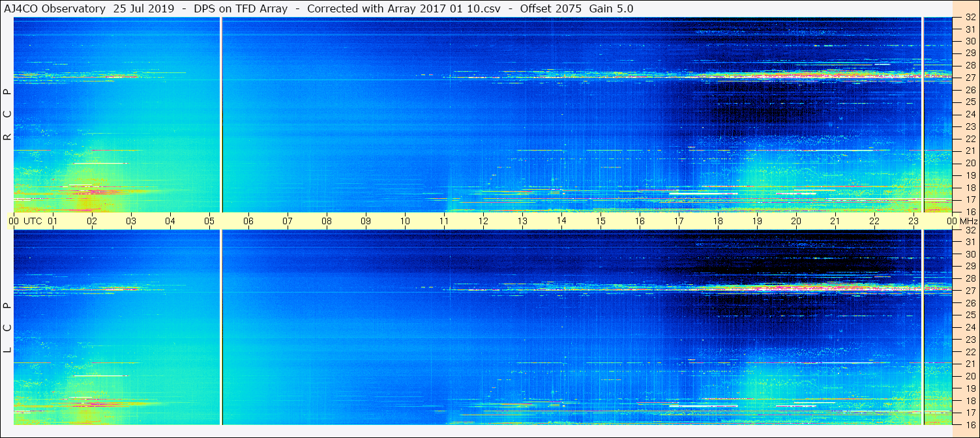Select the 17 hour tick on the time axis
This screenshot has height=438, width=980.
pos(679,221)
